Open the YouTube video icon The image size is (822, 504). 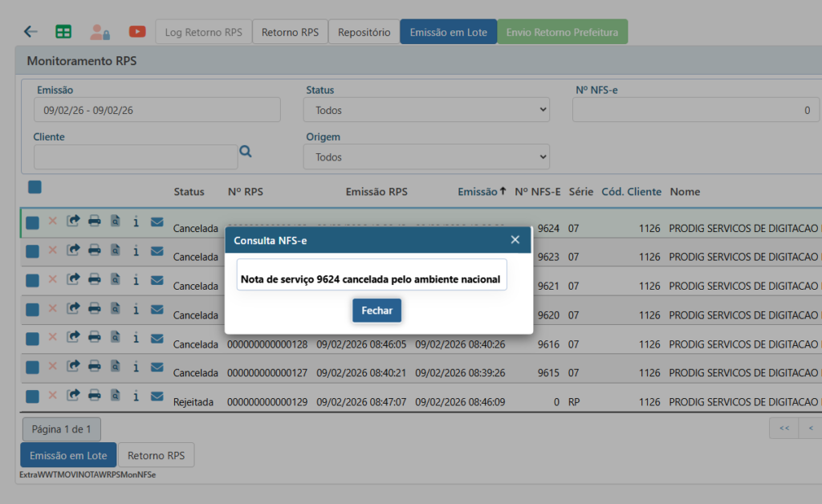137,32
